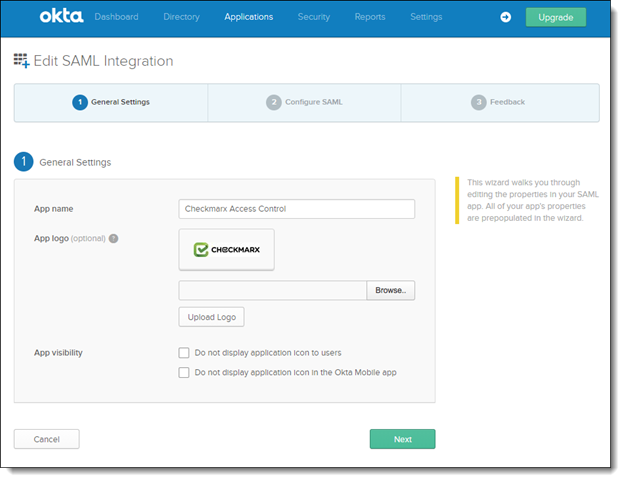The image size is (624, 481).
Task: Click the Okta logo
Action: coord(61,16)
